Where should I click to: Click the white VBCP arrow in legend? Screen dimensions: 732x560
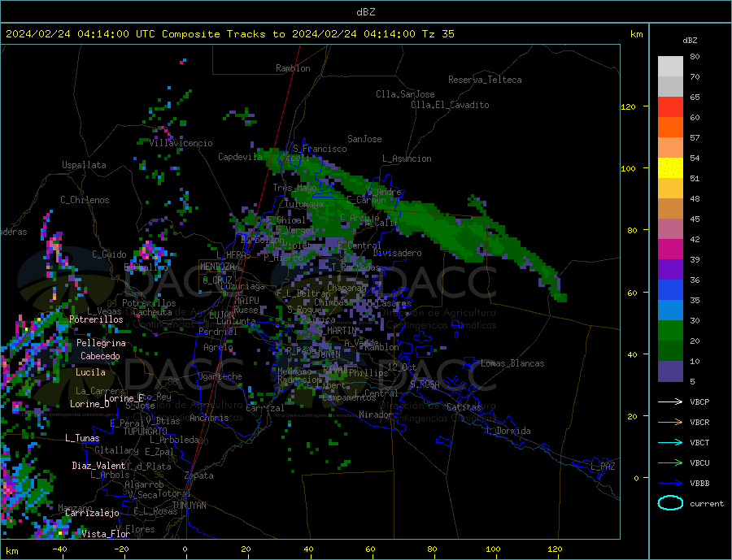click(670, 402)
